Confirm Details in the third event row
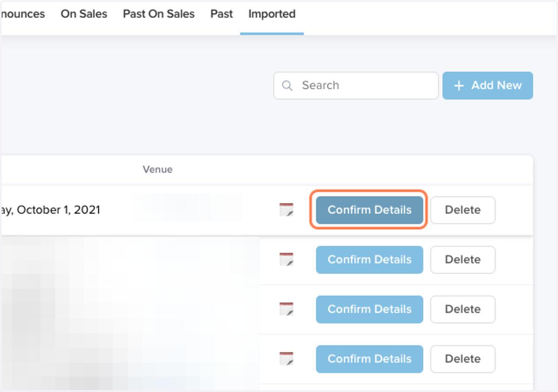558x392 pixels. [x=370, y=309]
